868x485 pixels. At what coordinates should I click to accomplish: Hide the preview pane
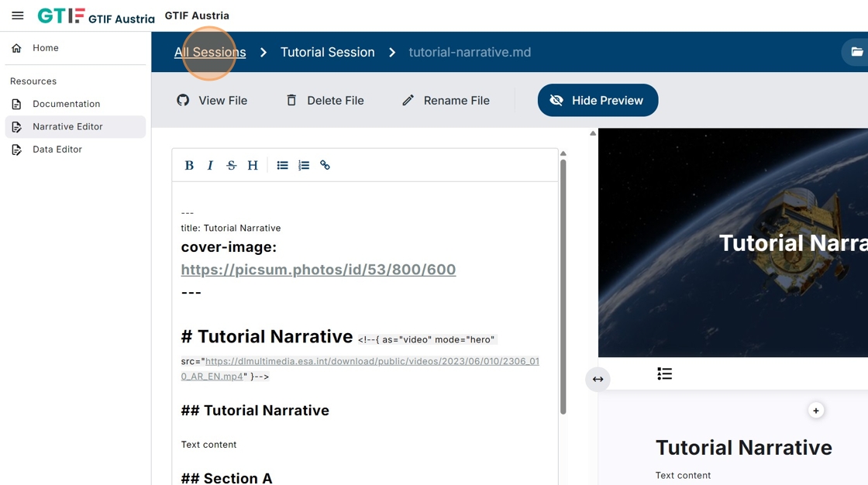click(x=598, y=101)
